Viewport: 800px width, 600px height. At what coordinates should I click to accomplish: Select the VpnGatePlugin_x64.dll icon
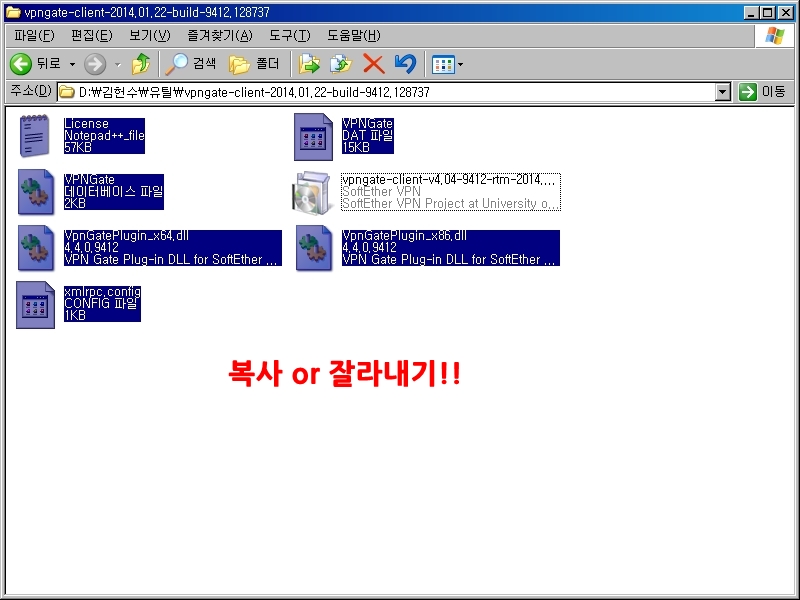click(x=36, y=248)
